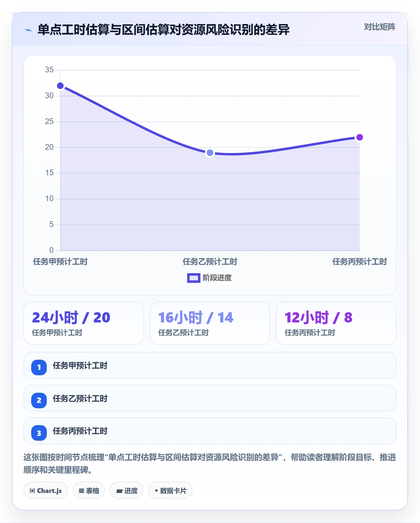Image resolution: width=420 pixels, height=523 pixels.
Task: Click the Chart.js tag chip
Action: pos(46,491)
